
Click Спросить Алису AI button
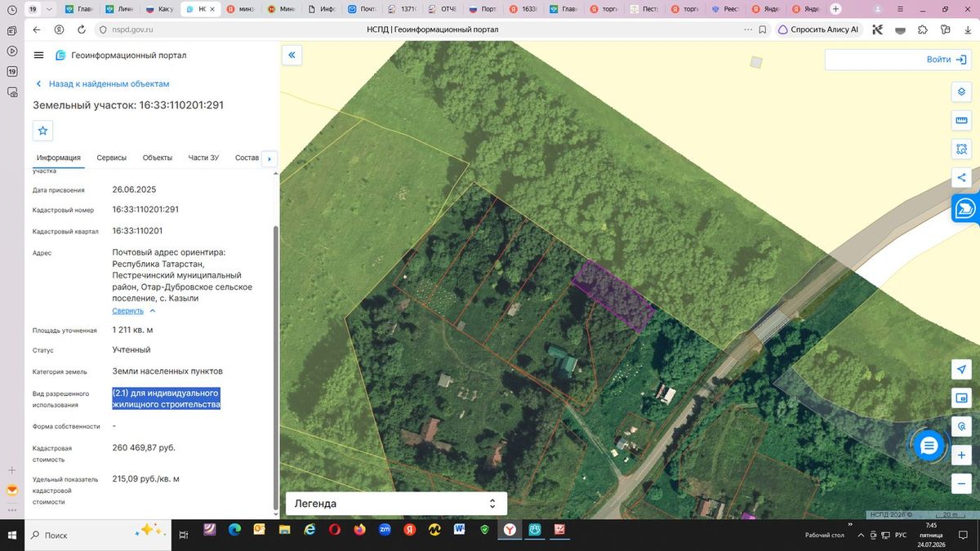(818, 29)
